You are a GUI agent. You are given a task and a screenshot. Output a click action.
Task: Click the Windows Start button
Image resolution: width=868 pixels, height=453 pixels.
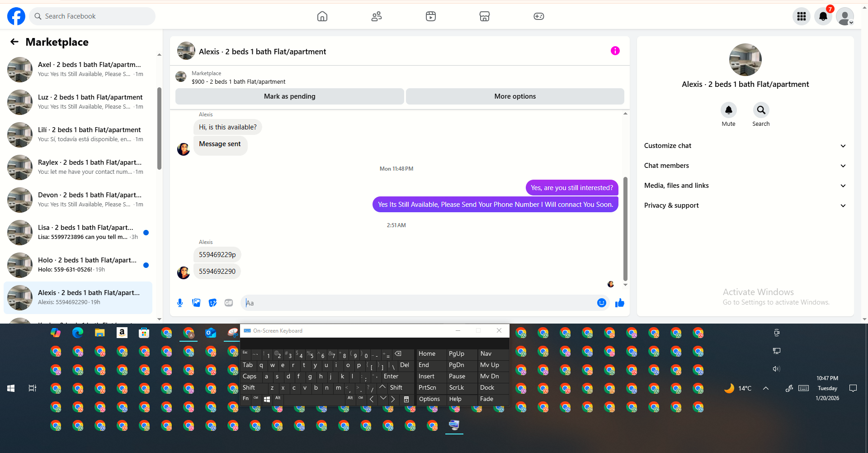click(x=11, y=388)
